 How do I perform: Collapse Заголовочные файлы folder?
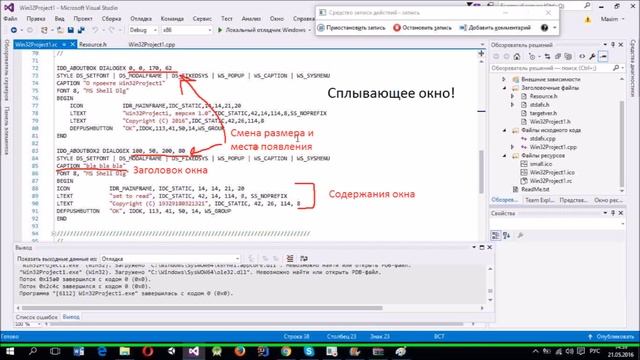pos(504,88)
